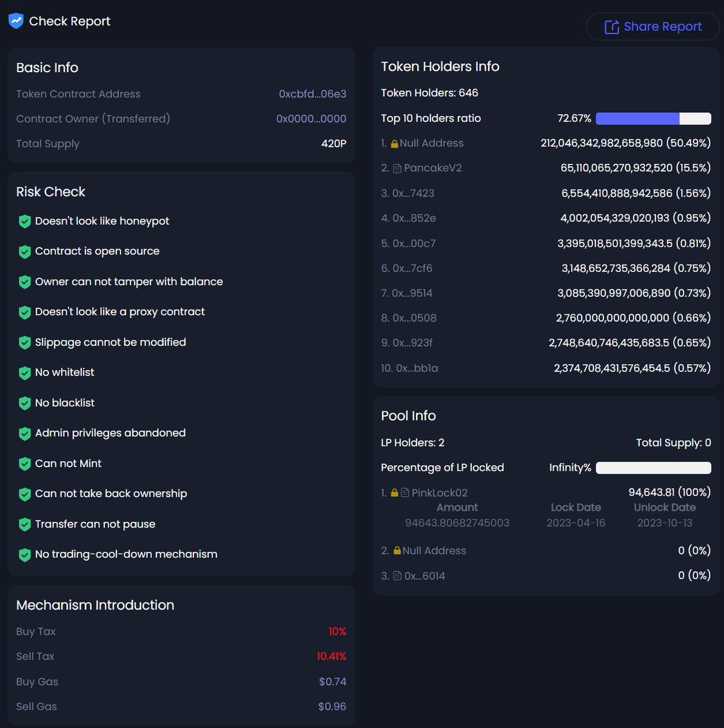Click shield icon beside No blacklist
The image size is (724, 728).
(x=25, y=403)
